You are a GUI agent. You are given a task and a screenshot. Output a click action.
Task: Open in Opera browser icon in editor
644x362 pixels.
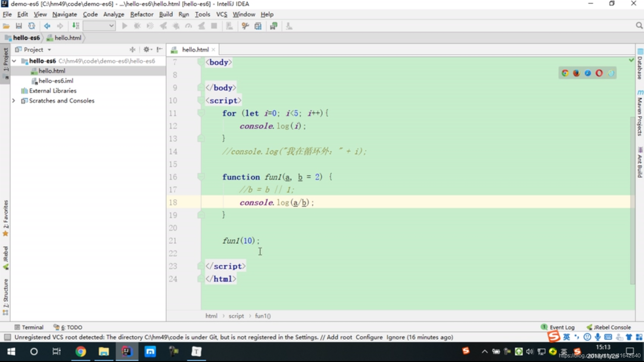(599, 73)
